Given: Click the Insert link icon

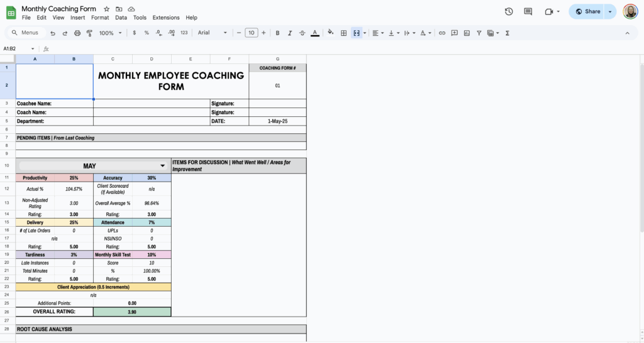Looking at the screenshot, I should pyautogui.click(x=442, y=33).
